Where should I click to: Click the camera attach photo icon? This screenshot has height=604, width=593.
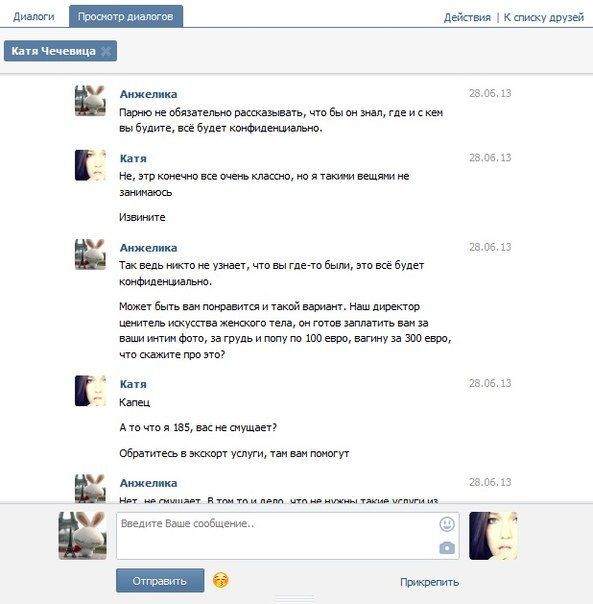click(447, 548)
